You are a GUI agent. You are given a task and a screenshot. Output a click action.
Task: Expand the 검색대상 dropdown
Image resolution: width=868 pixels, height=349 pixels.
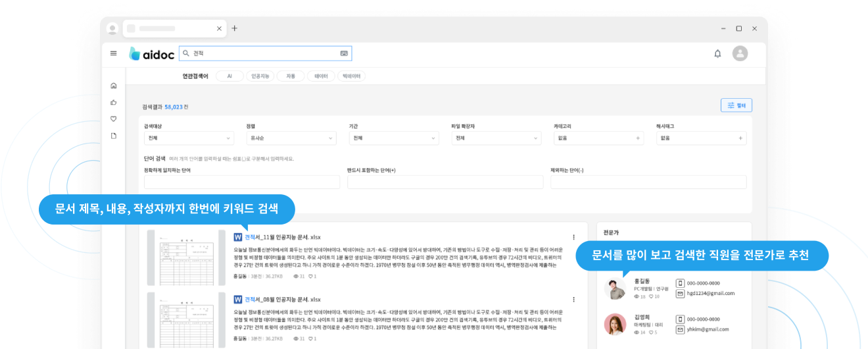tap(189, 138)
